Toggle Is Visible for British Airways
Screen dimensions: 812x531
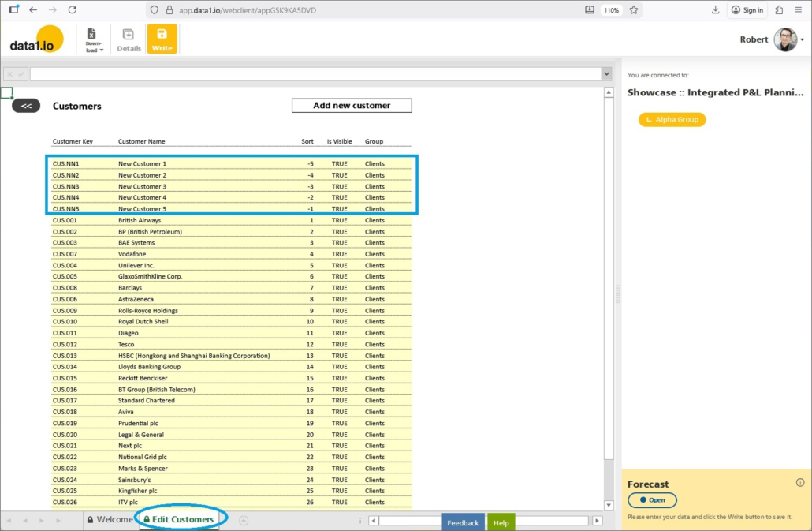point(339,220)
